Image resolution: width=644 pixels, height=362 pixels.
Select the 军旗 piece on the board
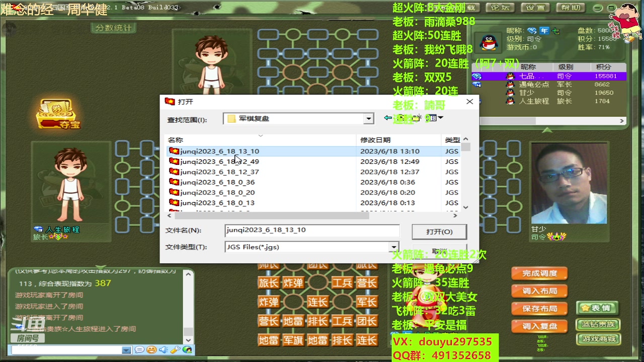click(293, 340)
